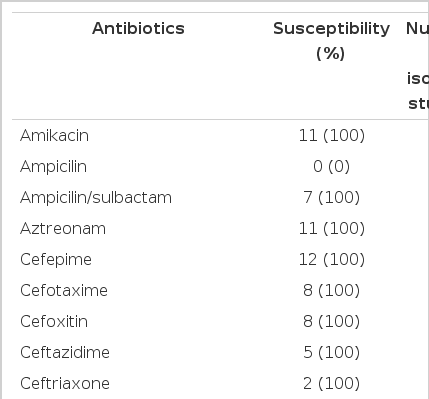Click Aztreonam's 11 (100) value
The image size is (429, 399).
click(332, 228)
